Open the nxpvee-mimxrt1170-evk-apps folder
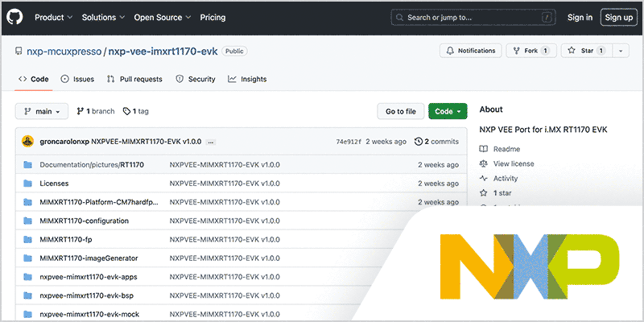Image resolution: width=644 pixels, height=322 pixels. (89, 277)
